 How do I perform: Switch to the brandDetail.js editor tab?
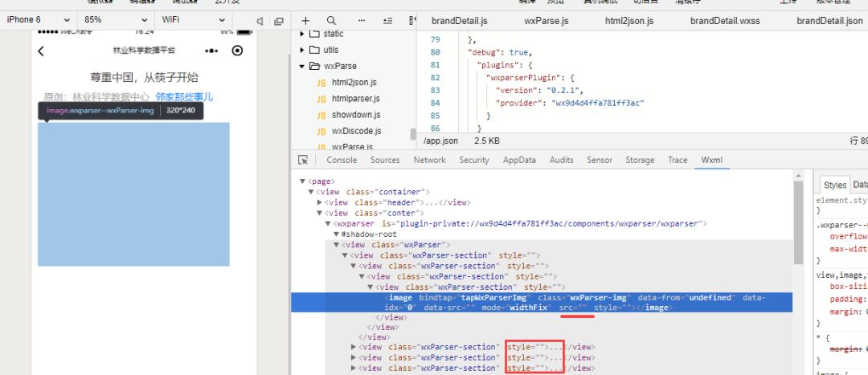click(460, 21)
